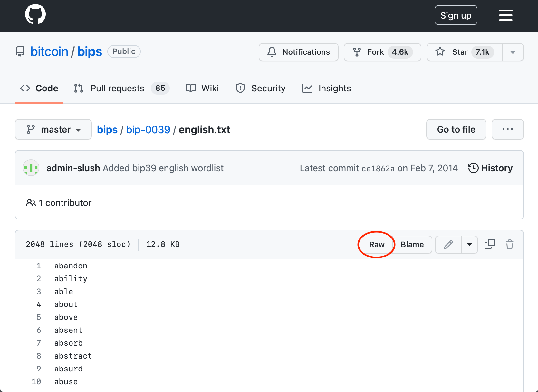This screenshot has height=392, width=538.
Task: Copy raw contents with copy icon
Action: point(490,244)
